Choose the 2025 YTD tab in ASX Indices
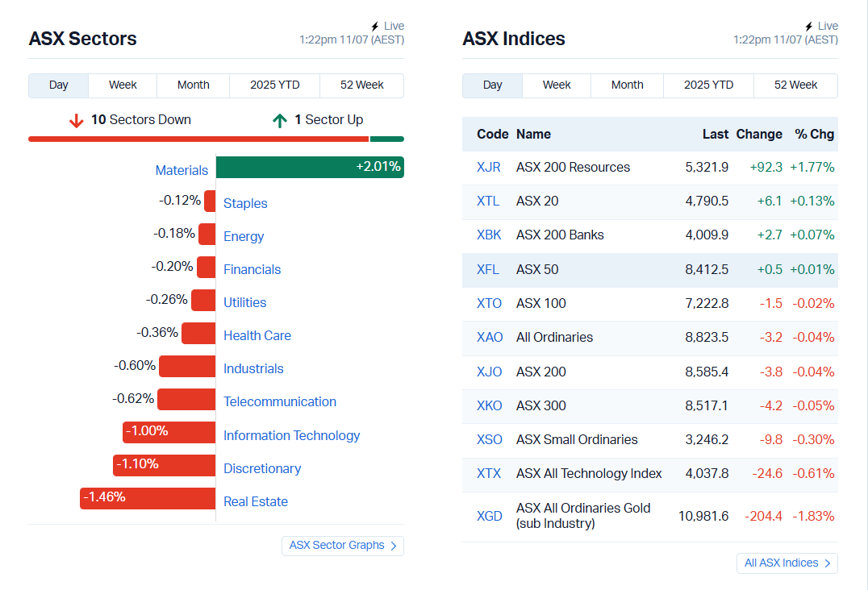 click(x=708, y=85)
